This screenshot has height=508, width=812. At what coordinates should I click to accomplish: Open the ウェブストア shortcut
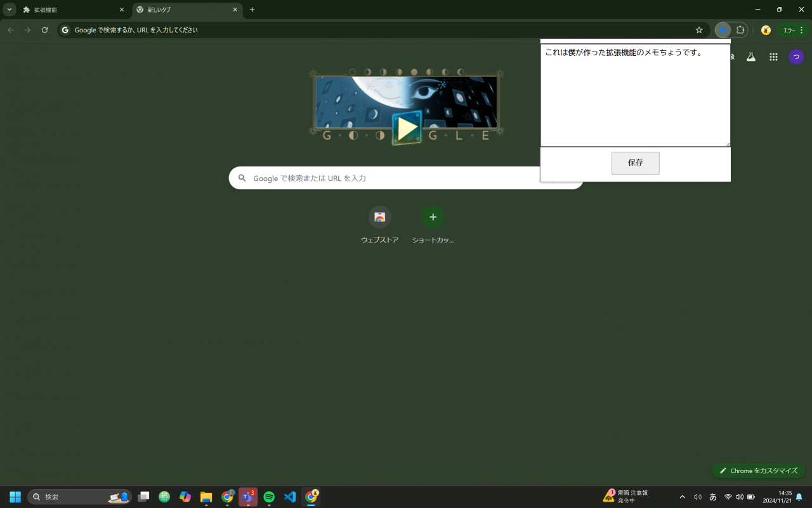click(379, 225)
